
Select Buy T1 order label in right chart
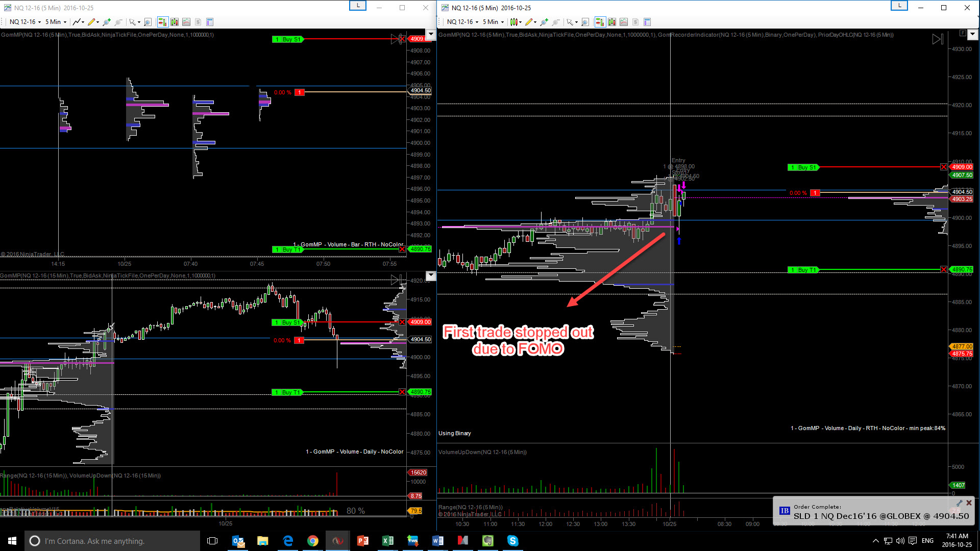[803, 270]
